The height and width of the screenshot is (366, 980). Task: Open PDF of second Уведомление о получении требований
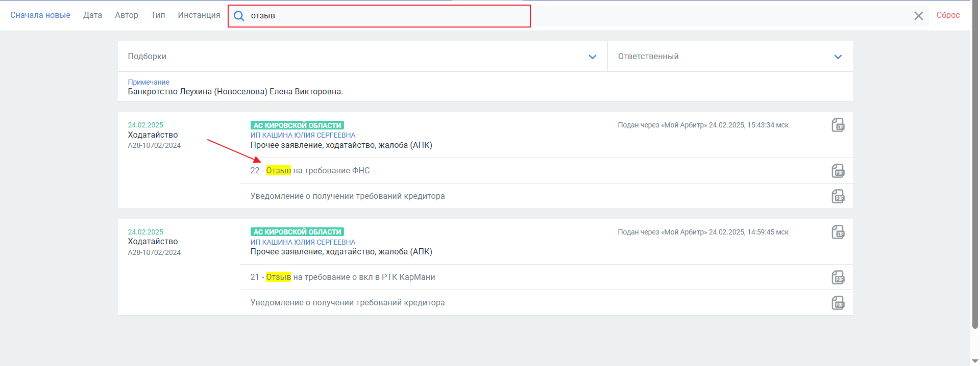[x=838, y=303]
